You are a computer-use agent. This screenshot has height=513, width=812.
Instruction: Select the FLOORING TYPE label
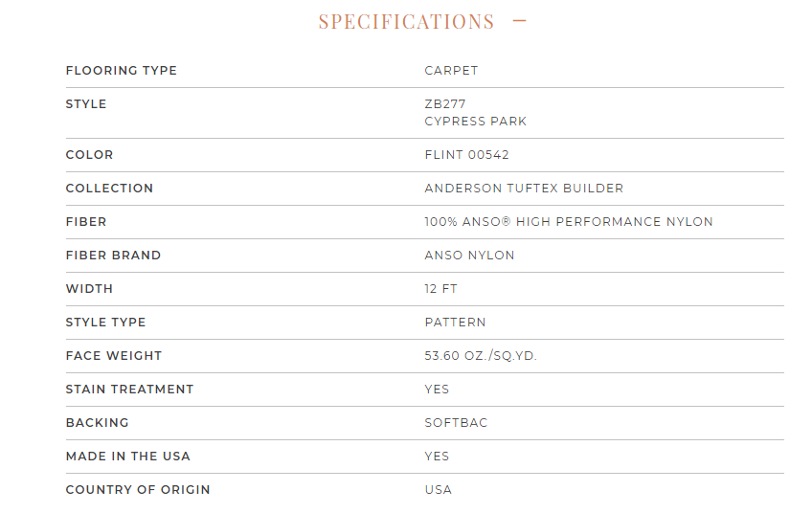coord(122,71)
